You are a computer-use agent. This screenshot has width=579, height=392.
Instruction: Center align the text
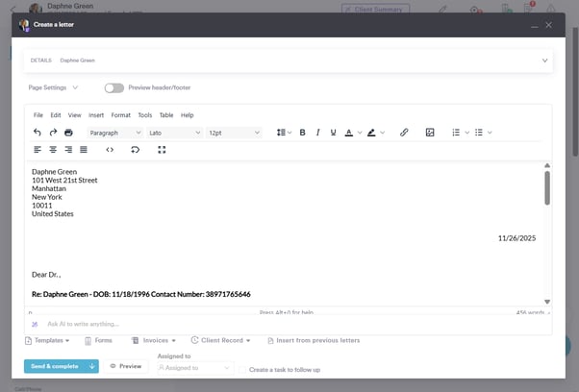53,150
